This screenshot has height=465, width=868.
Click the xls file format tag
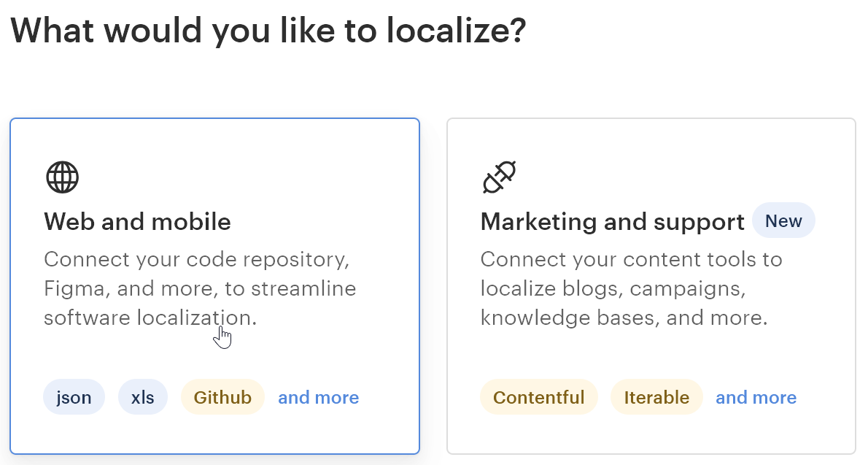(143, 398)
